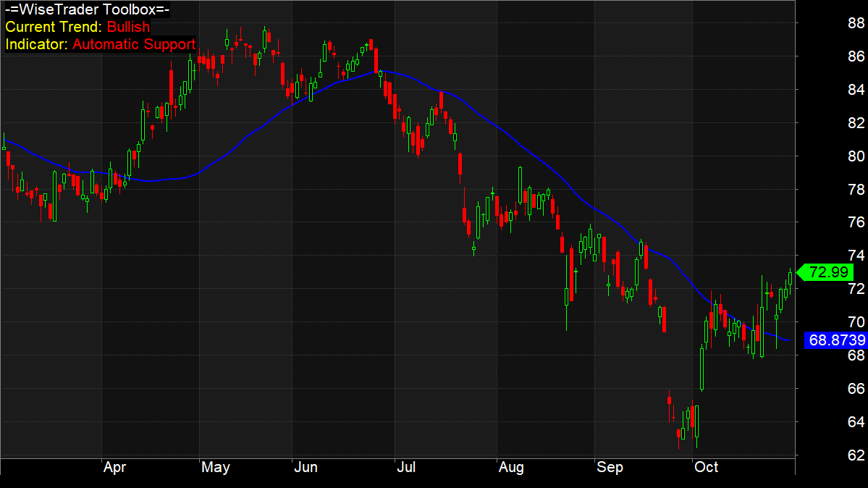Click the 80 price axis label

tap(856, 156)
